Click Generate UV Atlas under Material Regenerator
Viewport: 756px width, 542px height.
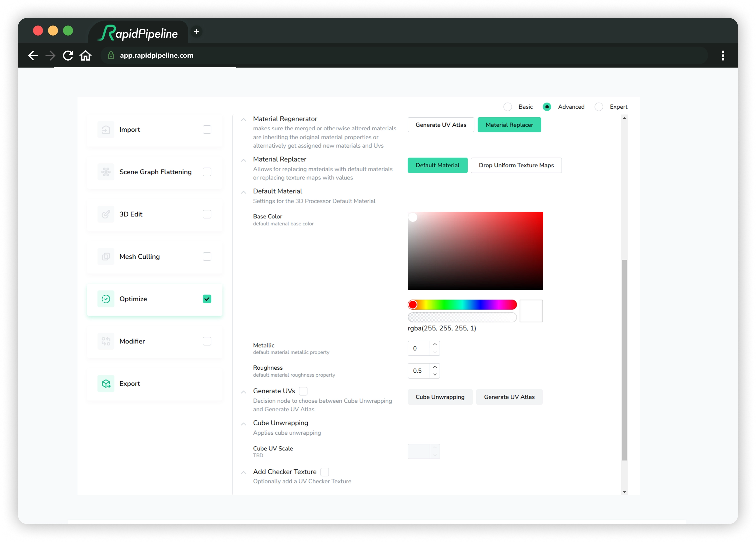pyautogui.click(x=441, y=125)
